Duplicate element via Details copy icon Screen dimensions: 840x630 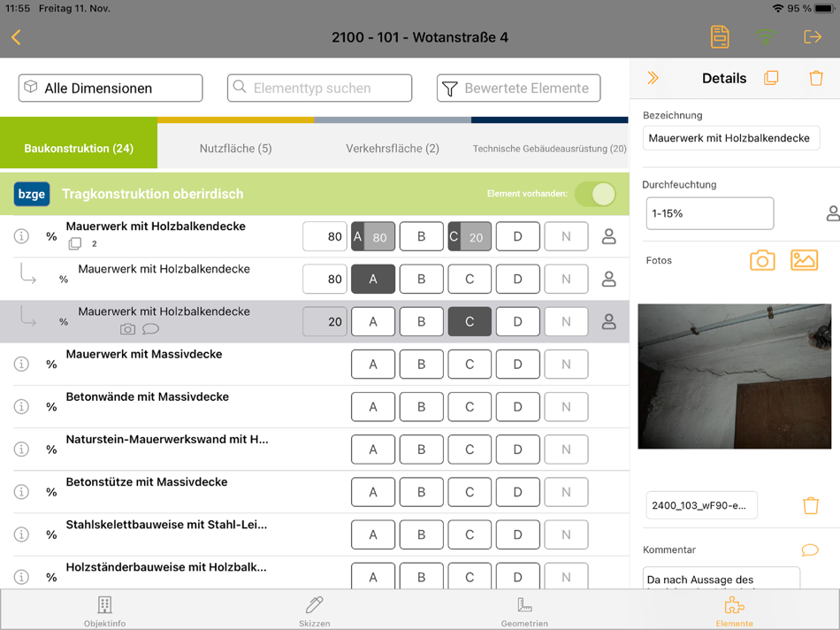[x=771, y=78]
